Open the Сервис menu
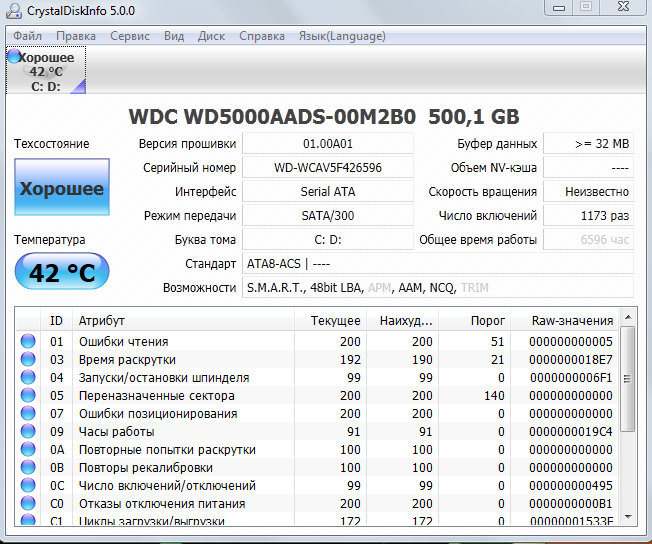 click(x=130, y=36)
